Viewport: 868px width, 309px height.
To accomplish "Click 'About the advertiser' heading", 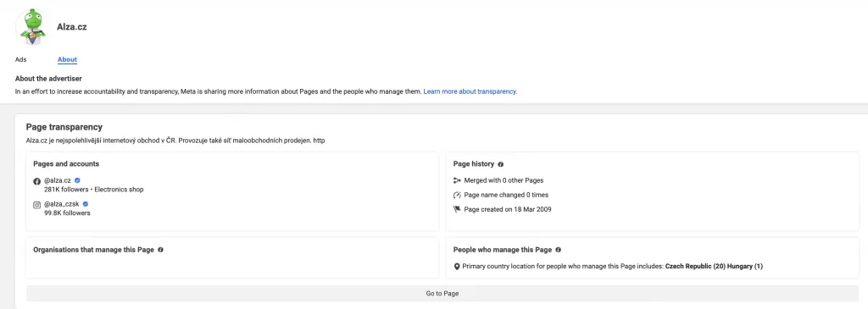I will point(48,79).
